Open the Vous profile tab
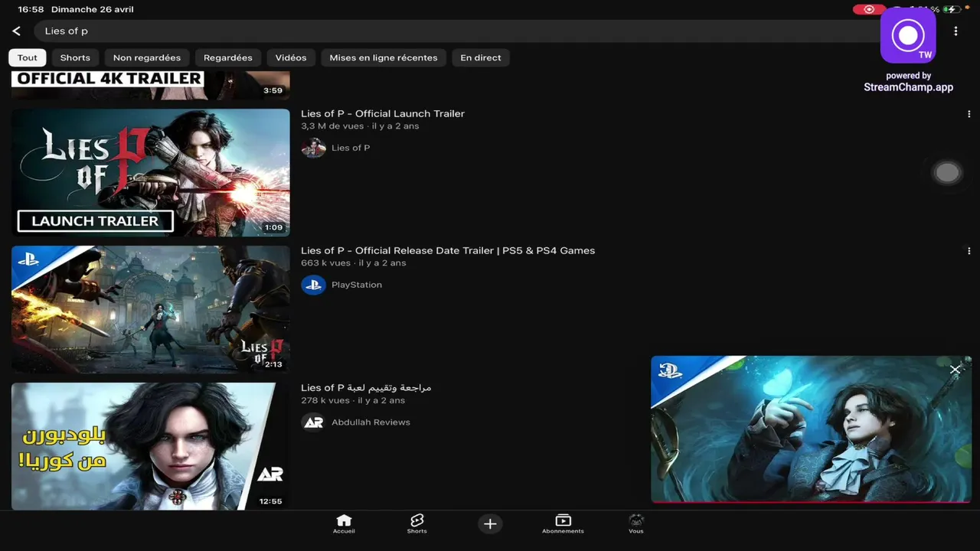 (636, 523)
